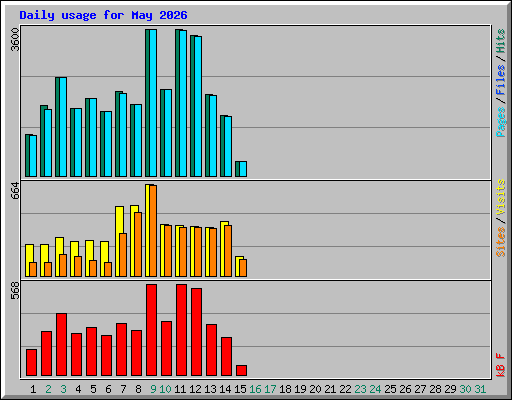
Task: Click day label 14 on the x-axis
Action: [x=225, y=389]
